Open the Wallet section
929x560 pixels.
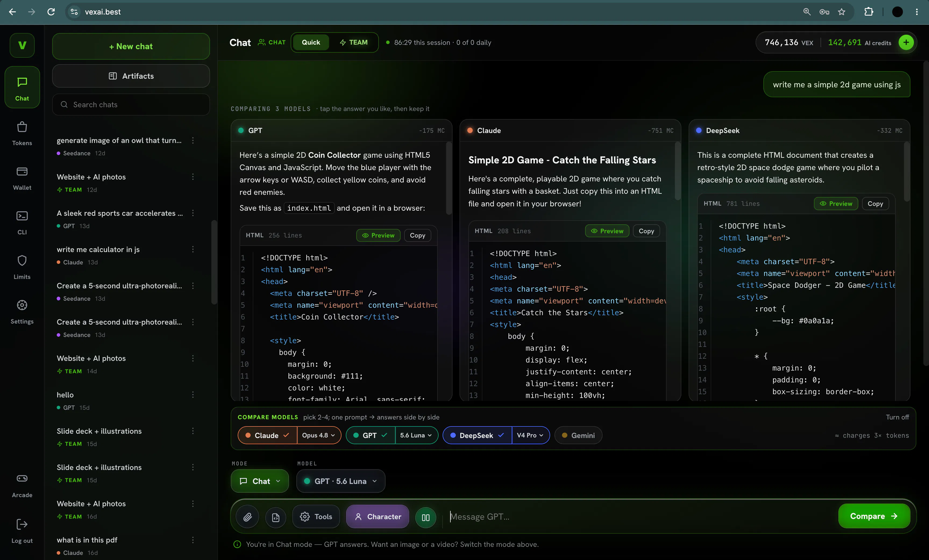22,178
